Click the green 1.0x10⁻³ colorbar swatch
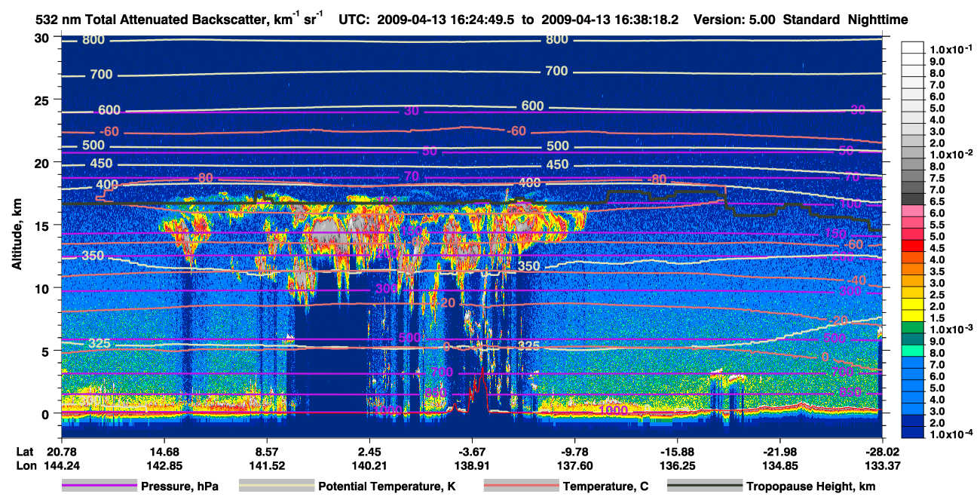Image resolution: width=980 pixels, height=503 pixels. (x=913, y=327)
